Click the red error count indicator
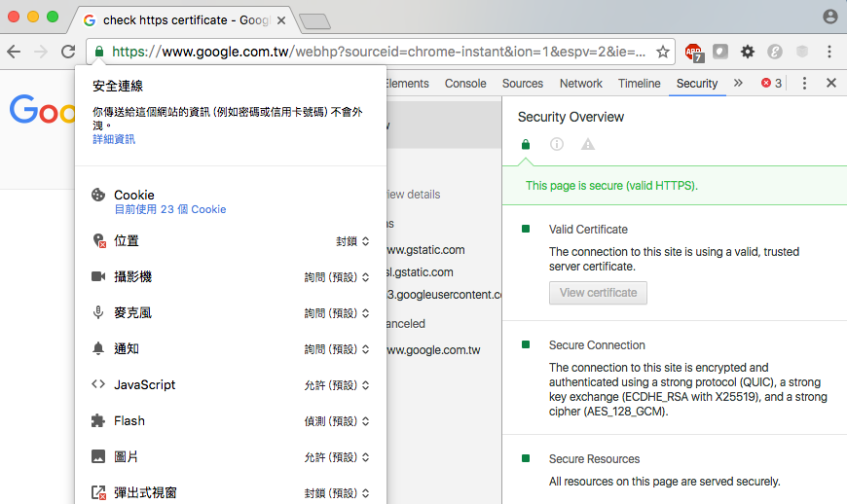Image resolution: width=847 pixels, height=504 pixels. point(771,83)
